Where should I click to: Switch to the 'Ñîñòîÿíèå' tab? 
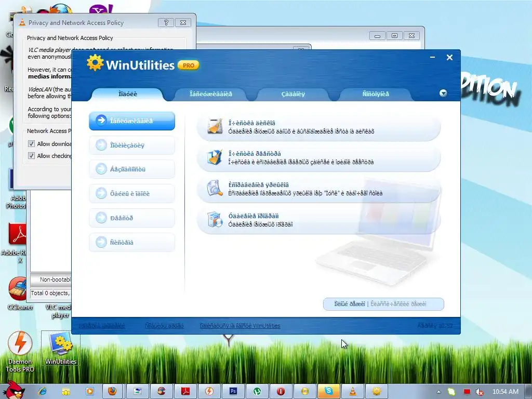tap(376, 94)
